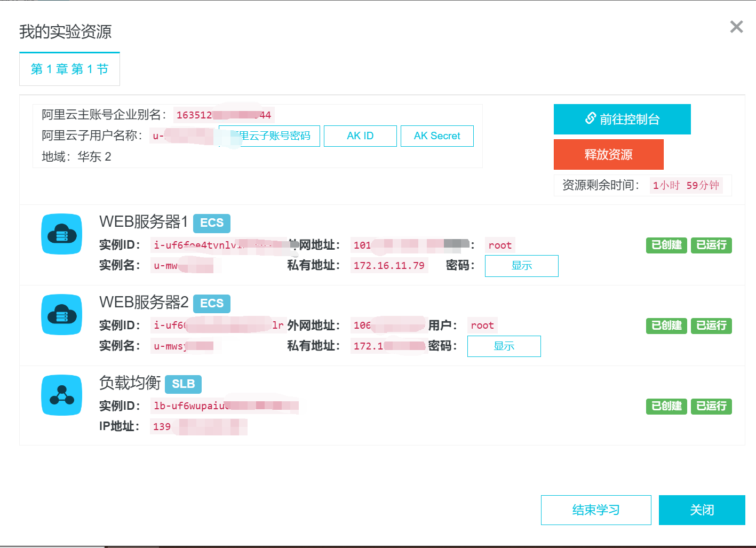The image size is (756, 548).
Task: Show the 阿里云子账号密码 password
Action: coord(269,136)
